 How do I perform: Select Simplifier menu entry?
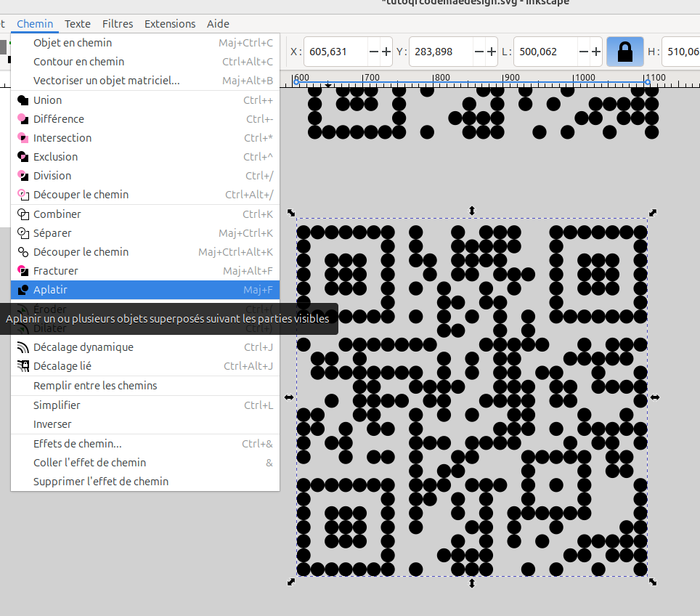[x=57, y=405]
